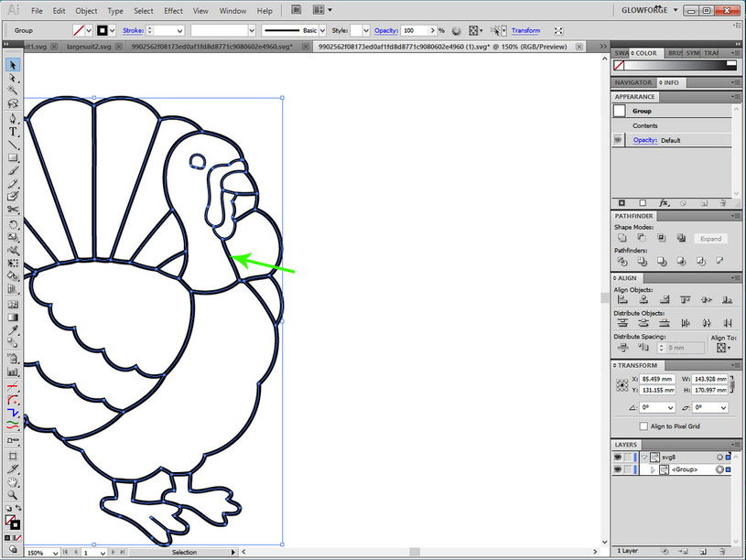746x560 pixels.
Task: Click the Add New Effect fx icon
Action: 664,203
